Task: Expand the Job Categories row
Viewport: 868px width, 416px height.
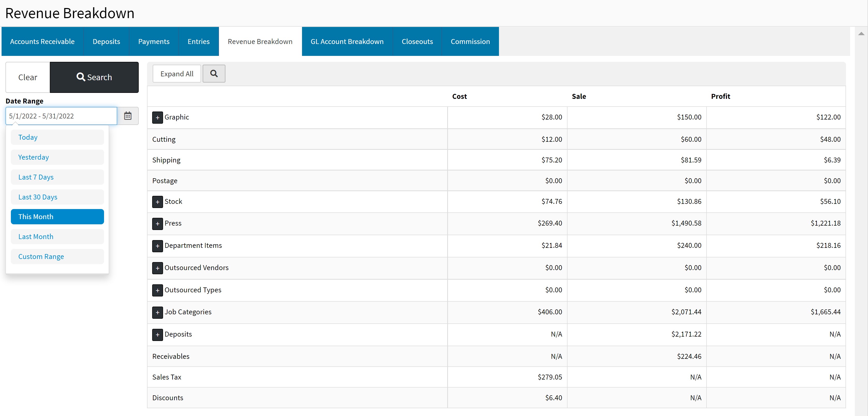Action: pos(157,312)
